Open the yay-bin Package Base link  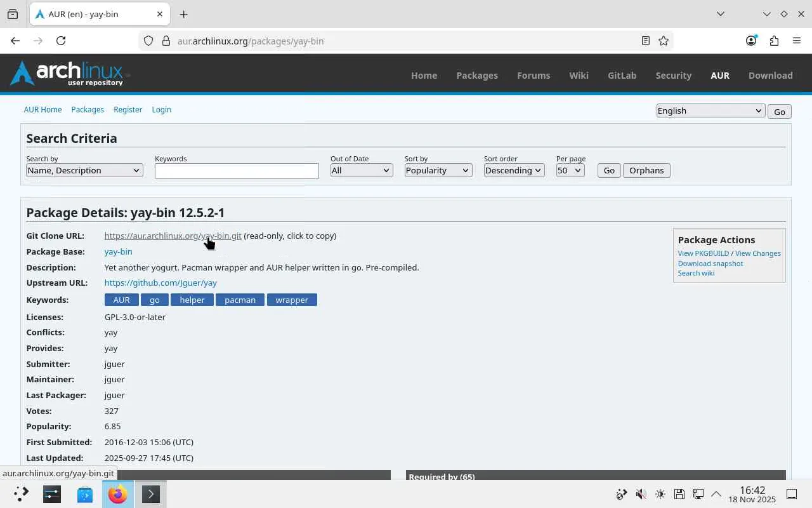pyautogui.click(x=118, y=251)
